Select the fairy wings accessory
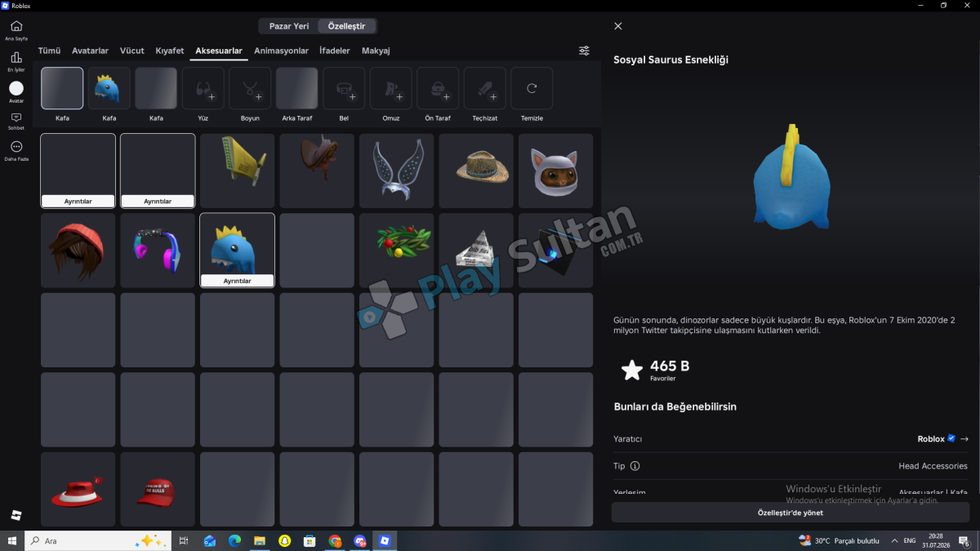Screen dimensions: 980x551 [397, 171]
